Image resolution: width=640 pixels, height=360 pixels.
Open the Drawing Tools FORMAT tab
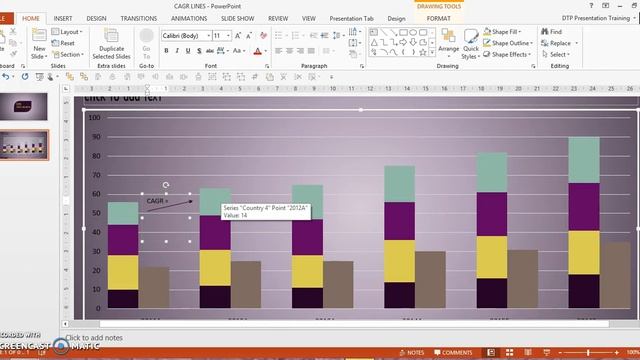coord(438,18)
